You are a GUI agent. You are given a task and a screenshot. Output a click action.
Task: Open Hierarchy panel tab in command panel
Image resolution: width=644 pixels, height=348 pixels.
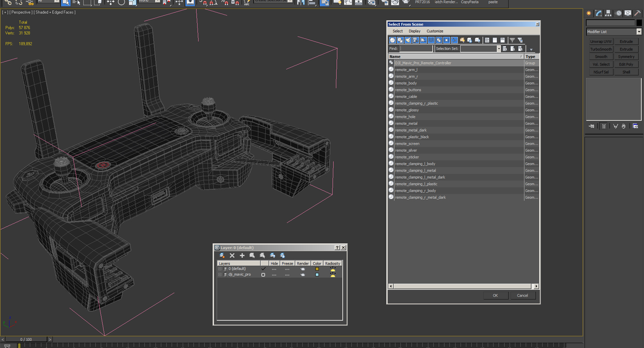pos(608,13)
